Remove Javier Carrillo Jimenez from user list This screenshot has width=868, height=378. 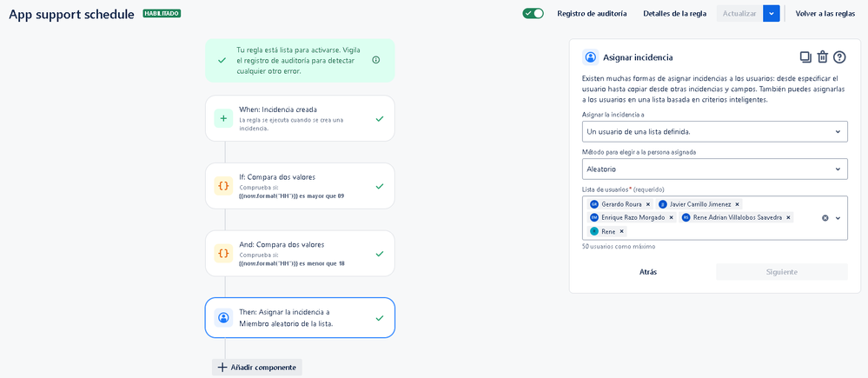(x=738, y=204)
